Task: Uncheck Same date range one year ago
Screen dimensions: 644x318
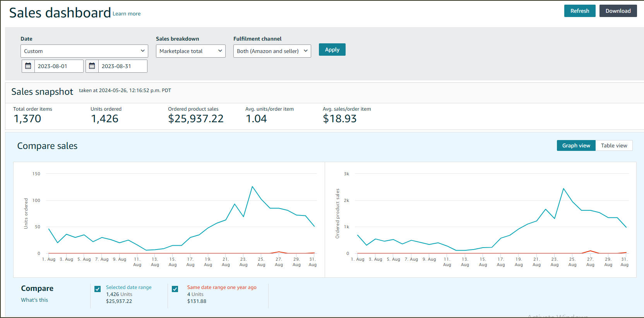Action: click(x=175, y=289)
